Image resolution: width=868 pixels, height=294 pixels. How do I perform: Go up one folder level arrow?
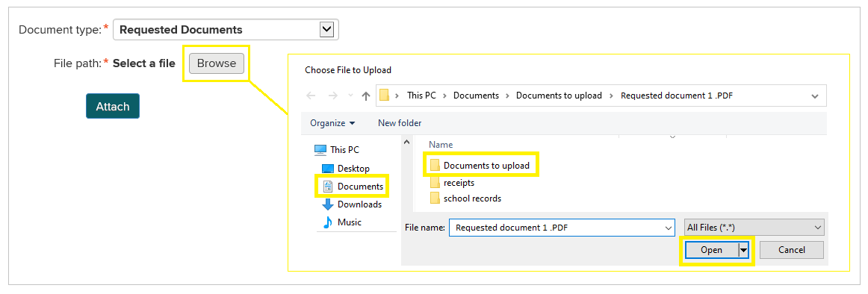point(366,96)
